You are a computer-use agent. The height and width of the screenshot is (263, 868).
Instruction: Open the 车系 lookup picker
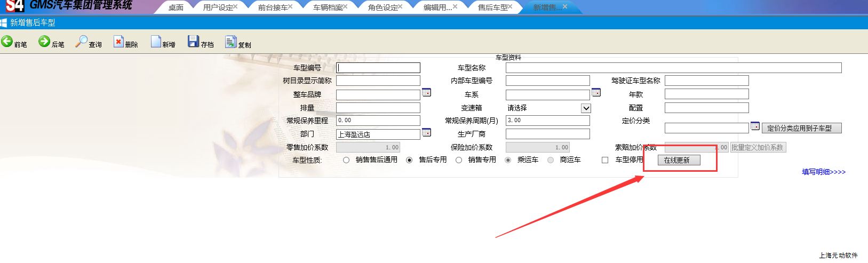coord(596,93)
